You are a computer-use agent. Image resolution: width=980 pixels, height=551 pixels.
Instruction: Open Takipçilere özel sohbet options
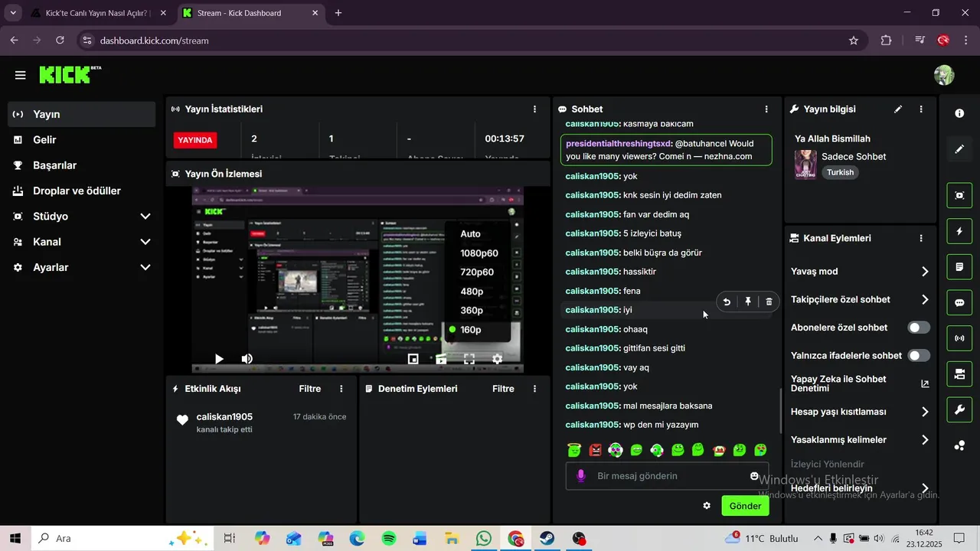tap(860, 299)
